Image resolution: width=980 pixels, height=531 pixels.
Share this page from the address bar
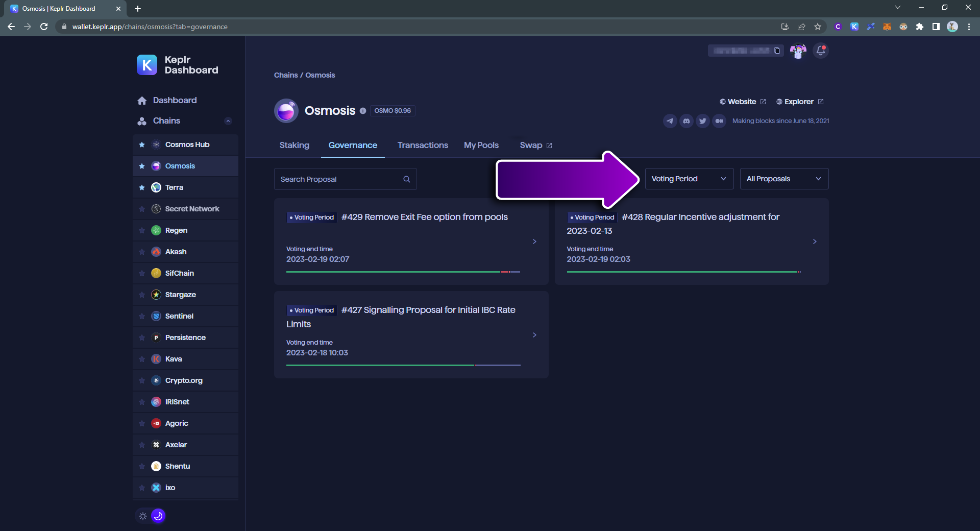[x=801, y=27]
